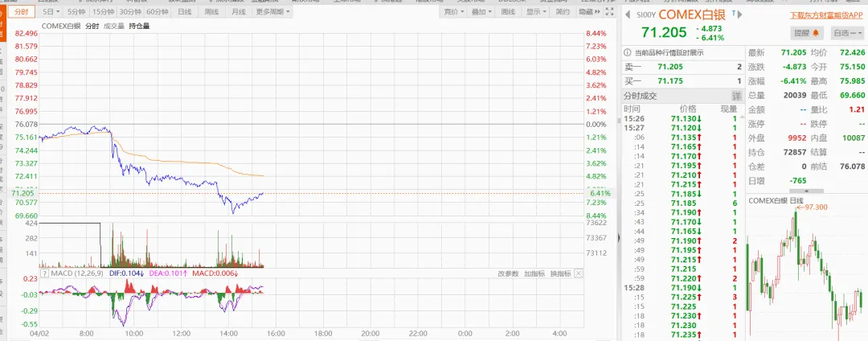Click the 卖一 ask price 71.205
The height and width of the screenshot is (341, 868).
(669, 67)
